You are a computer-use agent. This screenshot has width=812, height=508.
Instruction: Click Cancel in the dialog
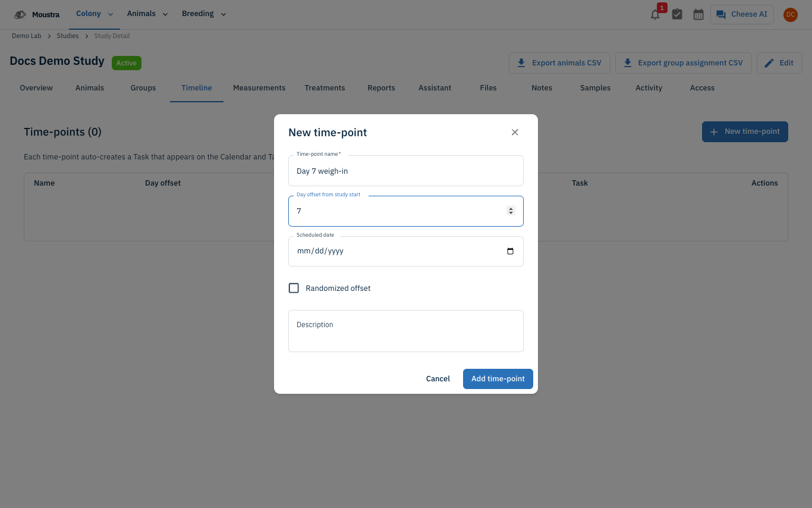pyautogui.click(x=438, y=379)
